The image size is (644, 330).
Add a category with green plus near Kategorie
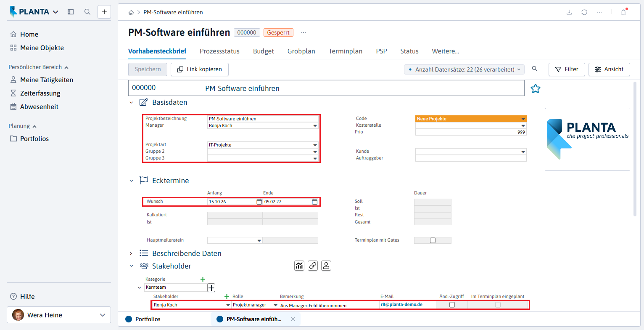click(203, 279)
